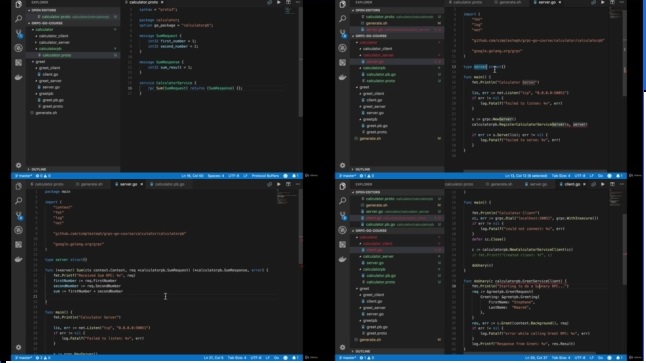The height and width of the screenshot is (363, 646).
Task: Switch to calculator.proto tab in top-right window
Action: tap(468, 2)
